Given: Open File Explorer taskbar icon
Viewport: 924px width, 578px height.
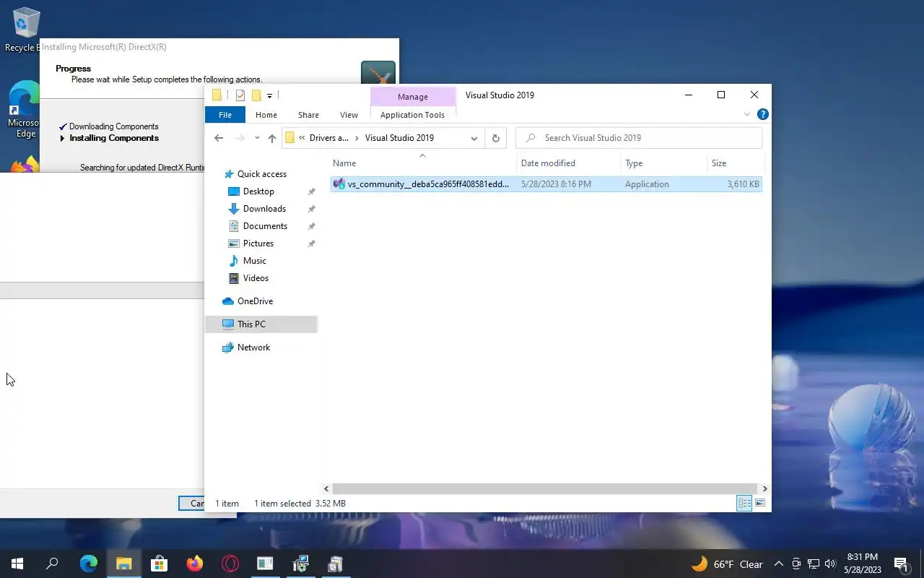Looking at the screenshot, I should 123,564.
